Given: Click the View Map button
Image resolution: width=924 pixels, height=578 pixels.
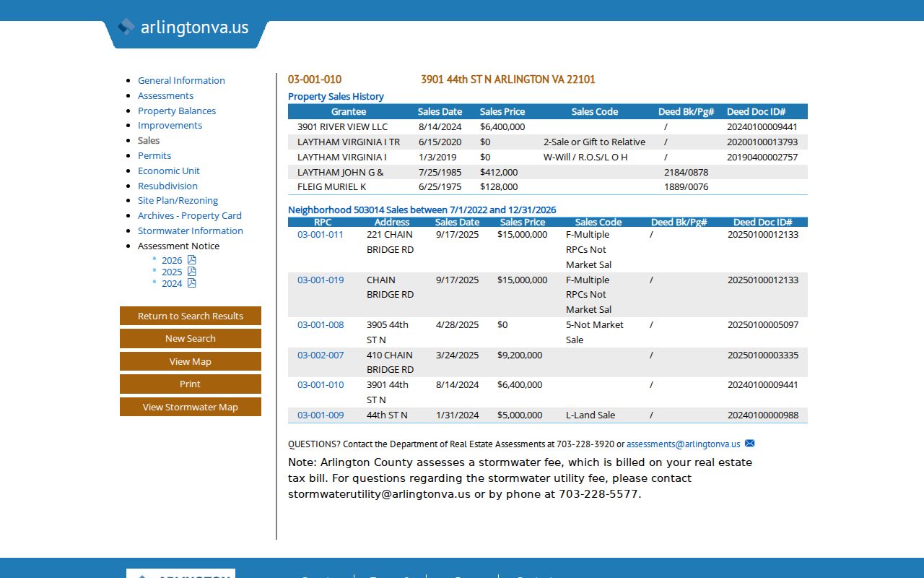Looking at the screenshot, I should (191, 361).
